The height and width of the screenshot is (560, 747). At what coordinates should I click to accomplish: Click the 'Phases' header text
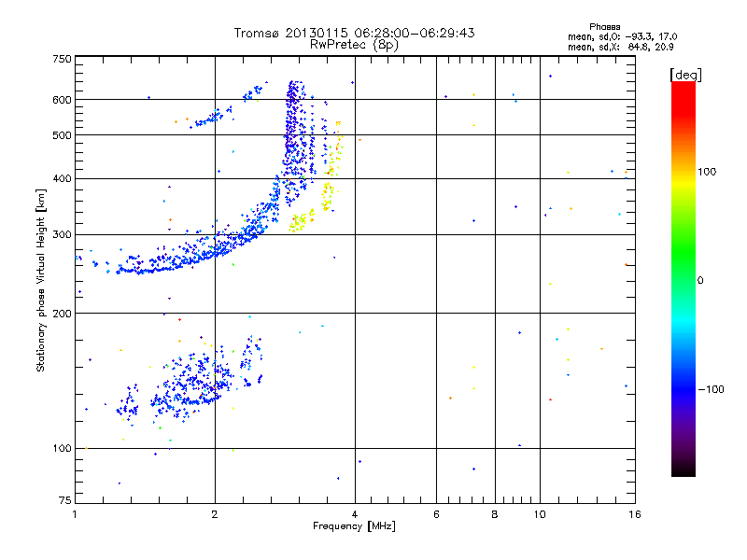coord(604,27)
